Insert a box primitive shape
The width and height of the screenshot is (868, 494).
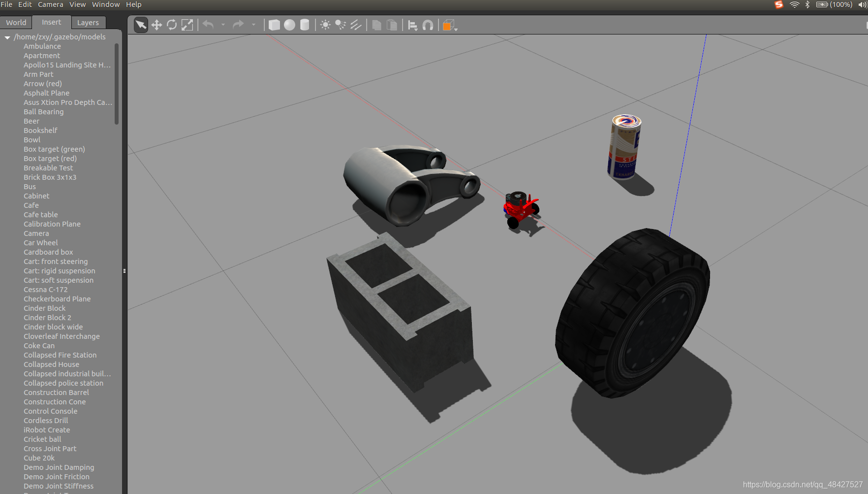[274, 25]
